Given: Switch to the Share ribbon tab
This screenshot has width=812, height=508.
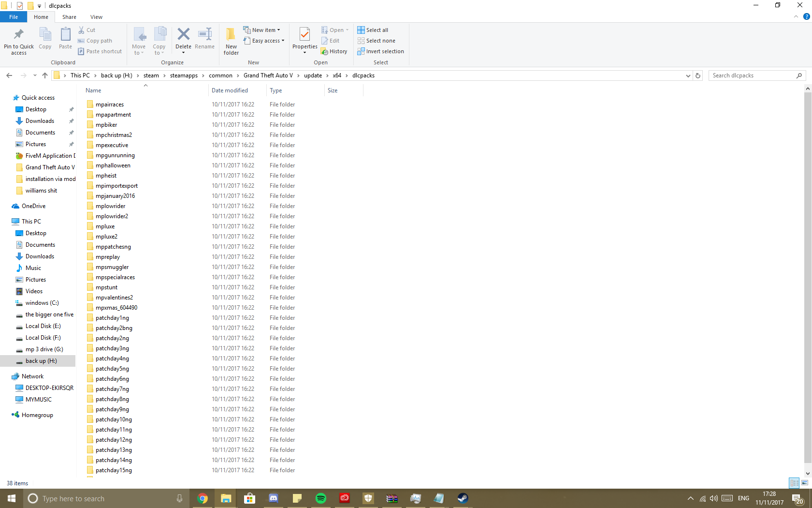Looking at the screenshot, I should (x=69, y=17).
